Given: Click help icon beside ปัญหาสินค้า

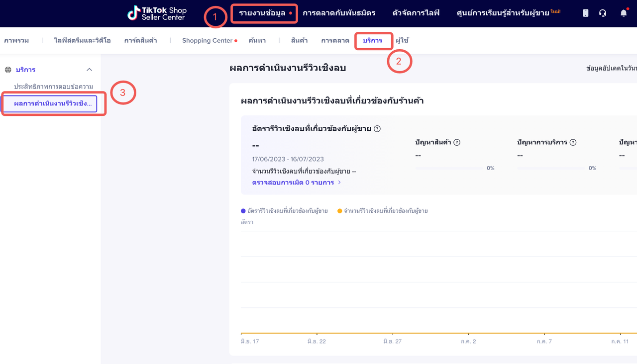Looking at the screenshot, I should (x=457, y=142).
